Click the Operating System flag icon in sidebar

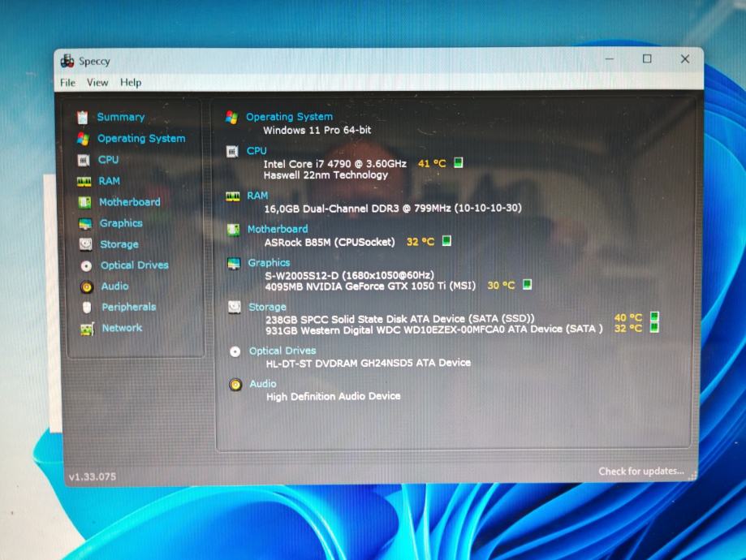[83, 139]
